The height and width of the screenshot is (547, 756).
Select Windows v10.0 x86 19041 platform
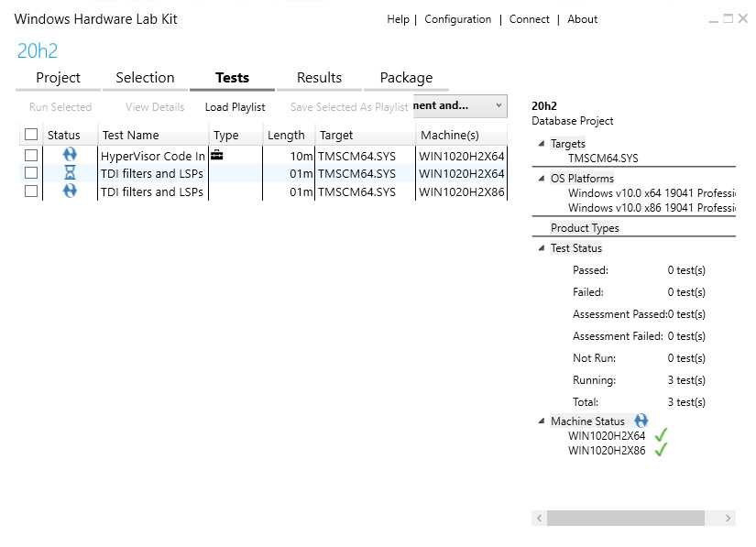(x=652, y=208)
